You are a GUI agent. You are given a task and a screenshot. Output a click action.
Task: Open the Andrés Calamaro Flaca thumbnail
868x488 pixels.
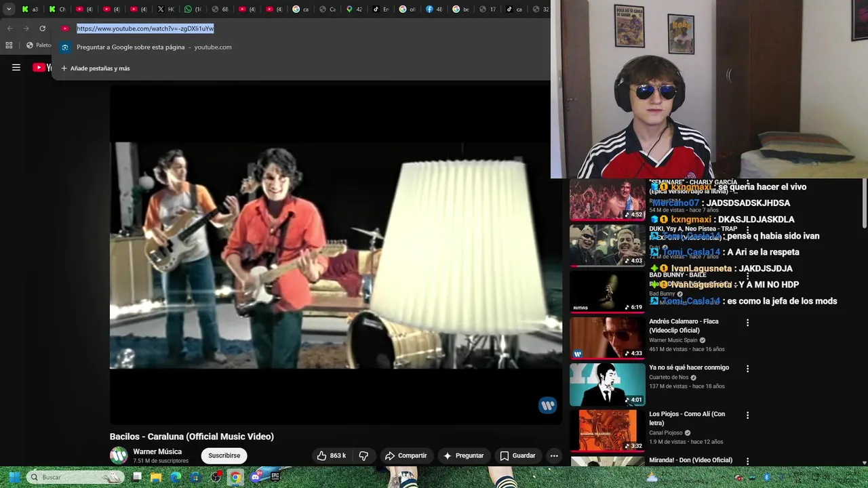coord(608,338)
